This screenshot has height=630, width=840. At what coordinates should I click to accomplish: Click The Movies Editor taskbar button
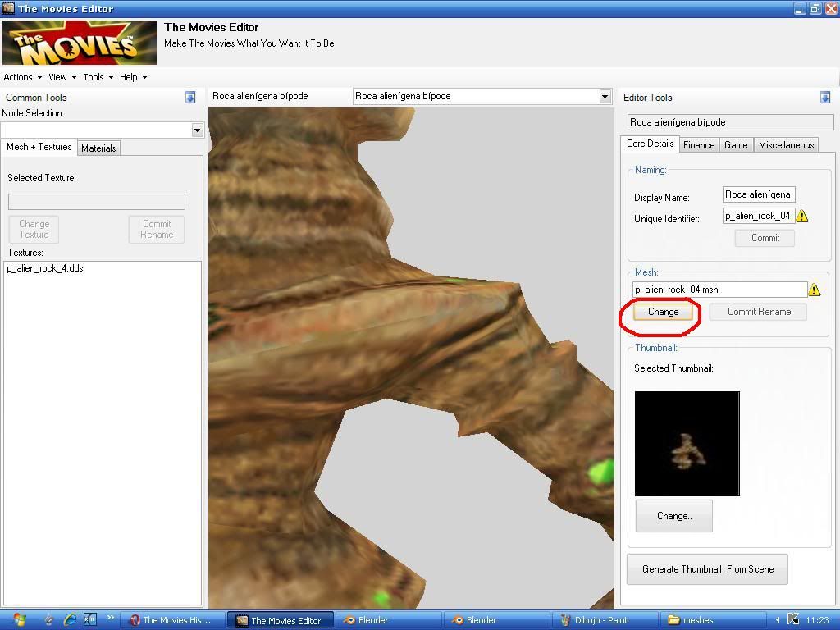[x=281, y=620]
